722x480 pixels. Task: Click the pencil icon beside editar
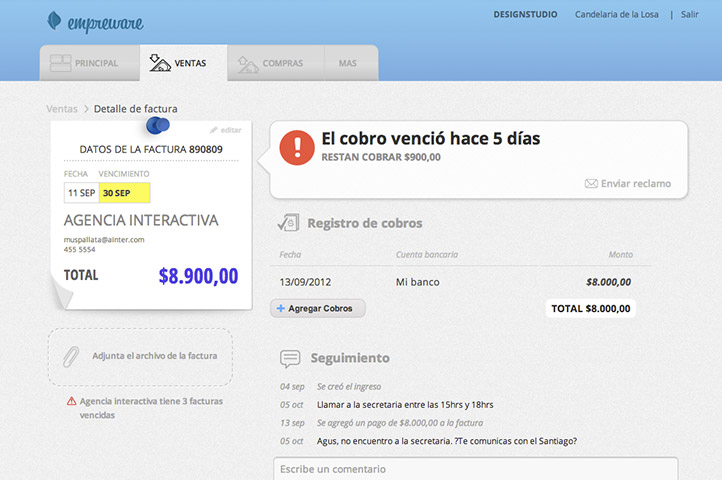click(214, 130)
